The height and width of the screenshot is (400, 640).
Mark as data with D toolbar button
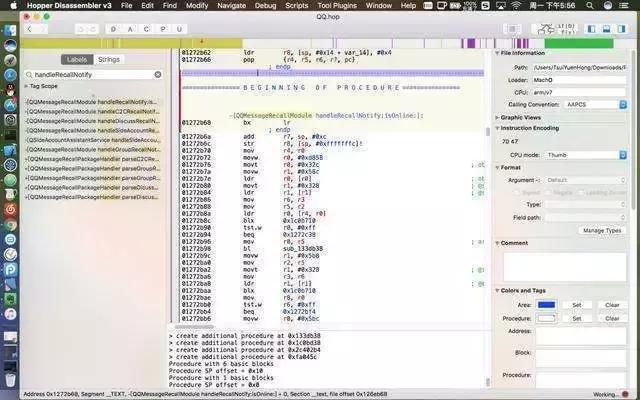(113, 29)
